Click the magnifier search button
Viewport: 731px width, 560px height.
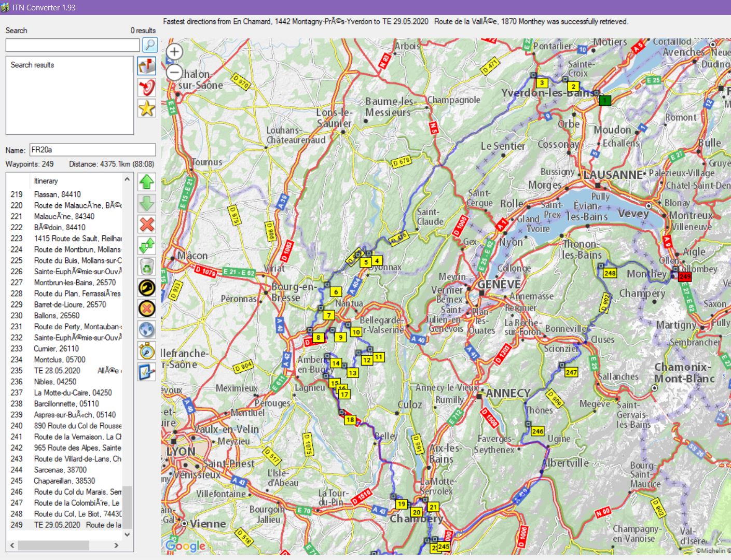[x=150, y=45]
